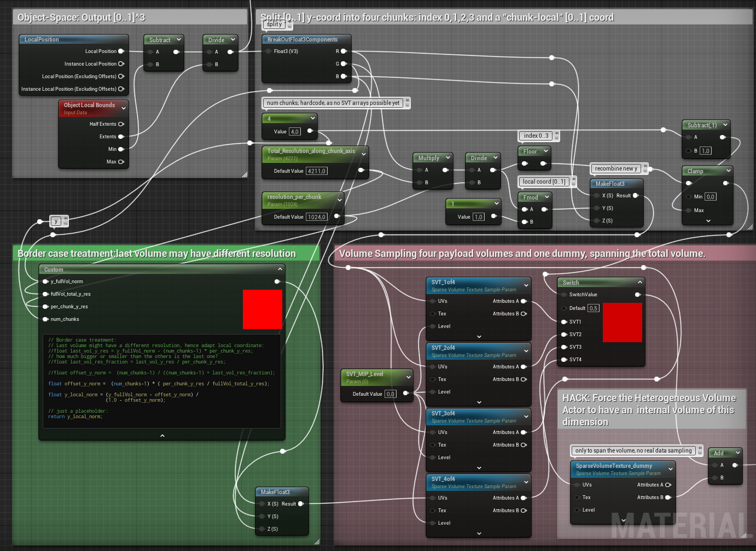Click the G output pin of BreakOutFloat3Components
Viewport: 756px width, 551px height.
pyautogui.click(x=344, y=64)
